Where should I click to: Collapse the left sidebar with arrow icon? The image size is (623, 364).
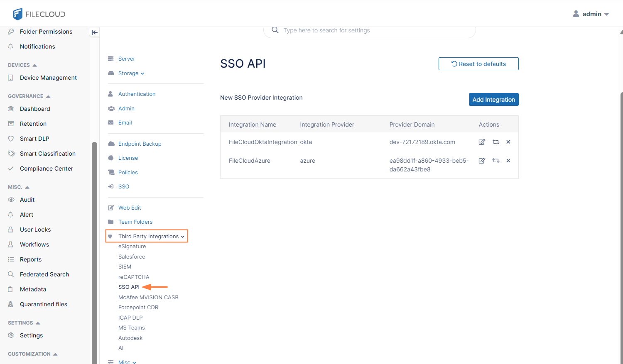tap(94, 32)
